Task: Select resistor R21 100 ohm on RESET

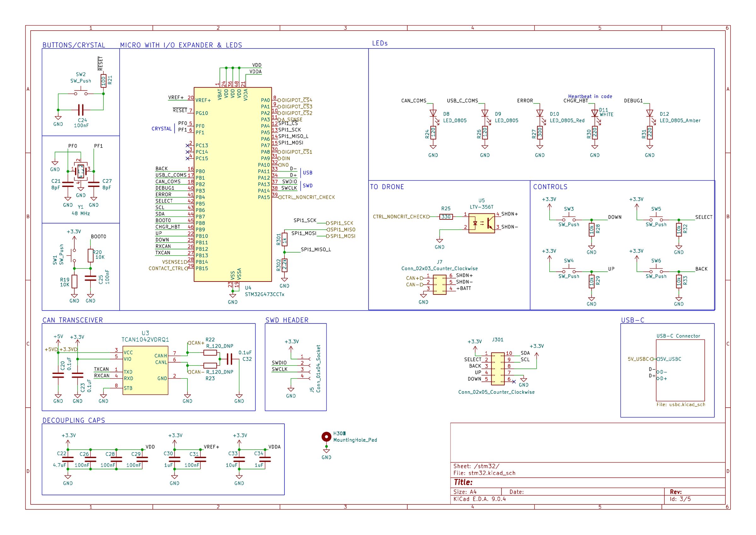Action: point(103,81)
